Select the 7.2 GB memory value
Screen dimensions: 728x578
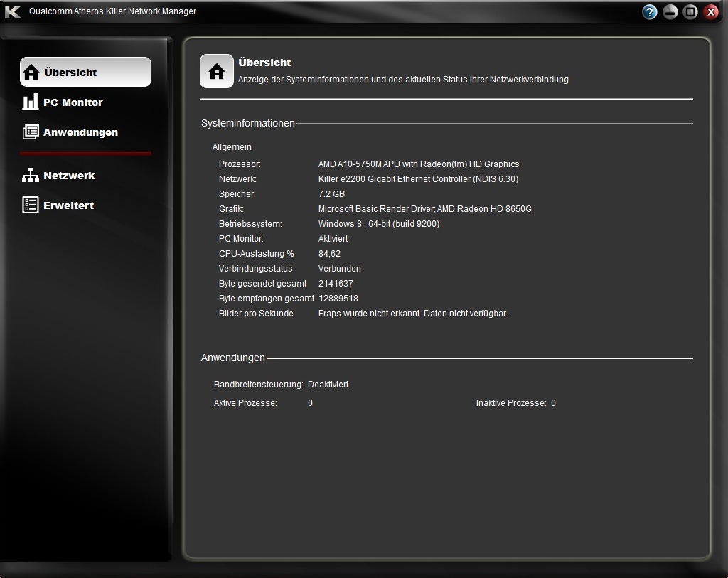click(331, 193)
